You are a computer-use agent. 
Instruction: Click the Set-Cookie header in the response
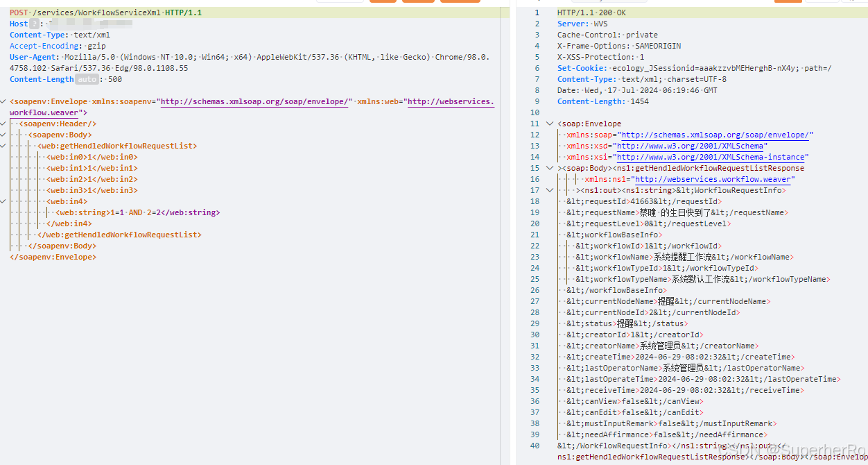582,68
